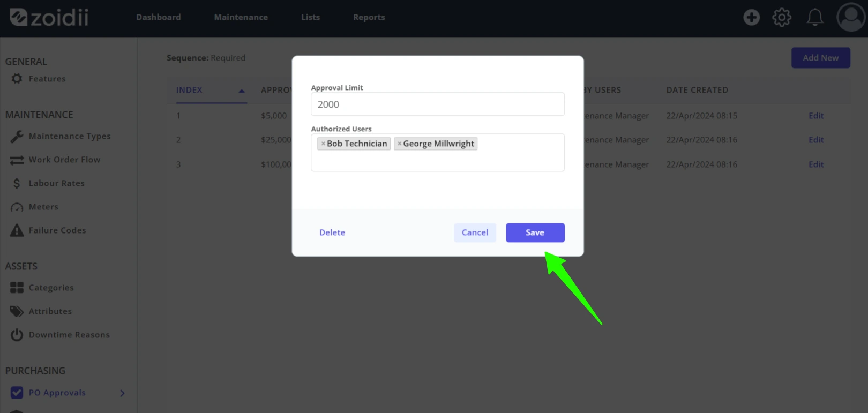Click the Attributes tags icon

17,311
